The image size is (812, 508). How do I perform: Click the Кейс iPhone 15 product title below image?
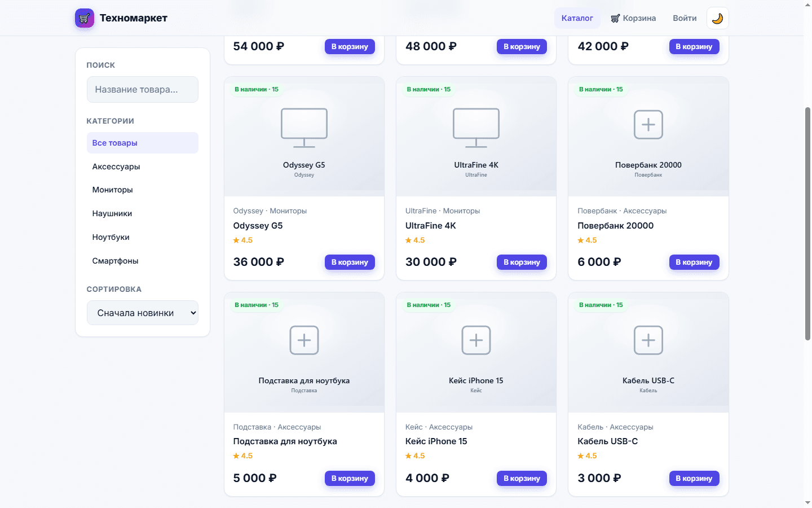pos(436,441)
